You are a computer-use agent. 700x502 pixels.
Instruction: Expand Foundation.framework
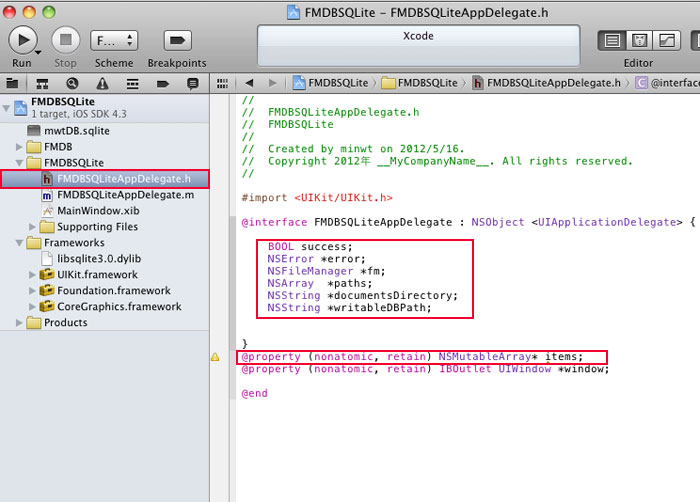pyautogui.click(x=32, y=291)
